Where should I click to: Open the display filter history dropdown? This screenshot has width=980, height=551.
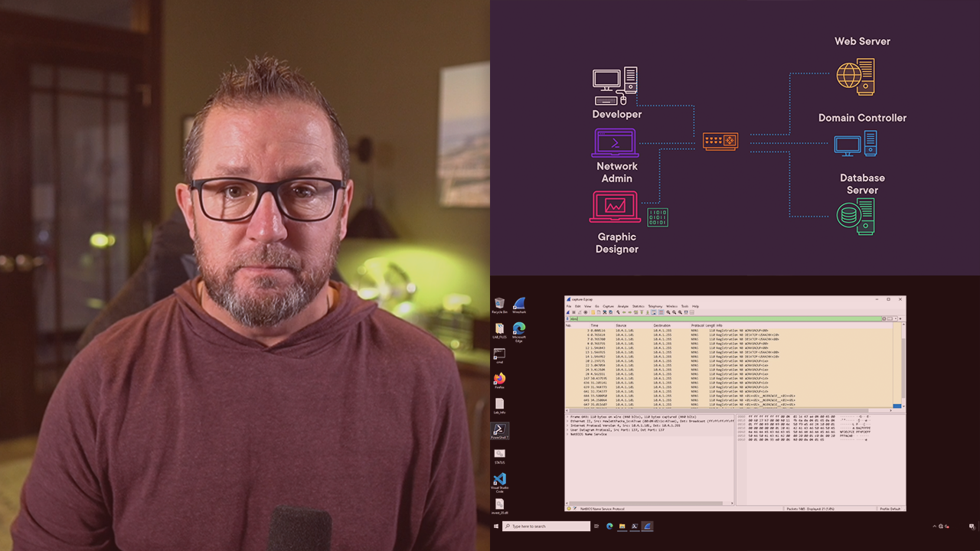[x=897, y=318]
